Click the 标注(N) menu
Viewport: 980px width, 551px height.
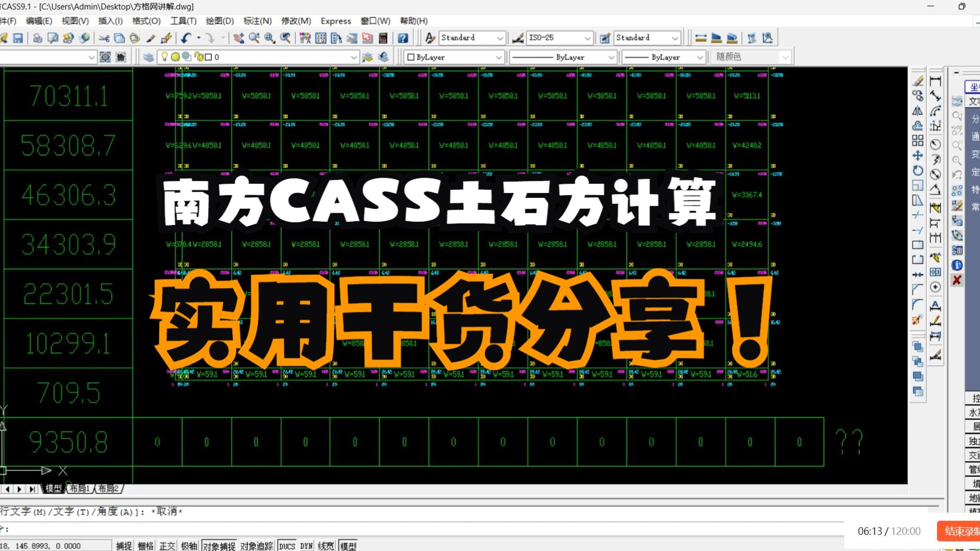pyautogui.click(x=257, y=21)
